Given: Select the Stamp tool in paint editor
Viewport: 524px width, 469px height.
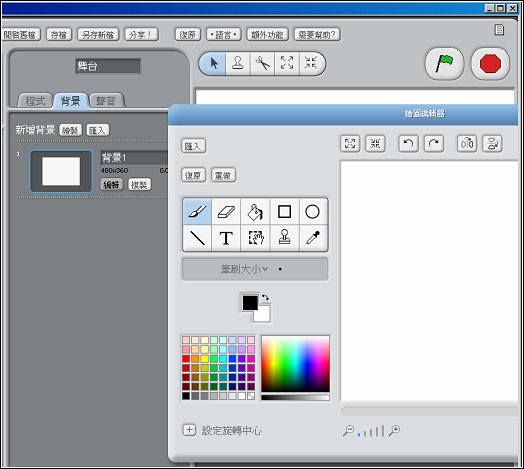Looking at the screenshot, I should (x=284, y=238).
